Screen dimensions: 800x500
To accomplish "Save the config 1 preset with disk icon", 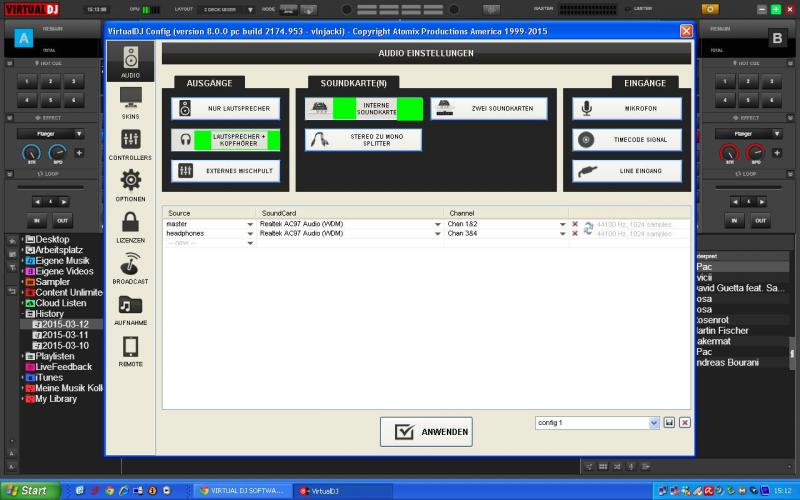I will pos(669,423).
